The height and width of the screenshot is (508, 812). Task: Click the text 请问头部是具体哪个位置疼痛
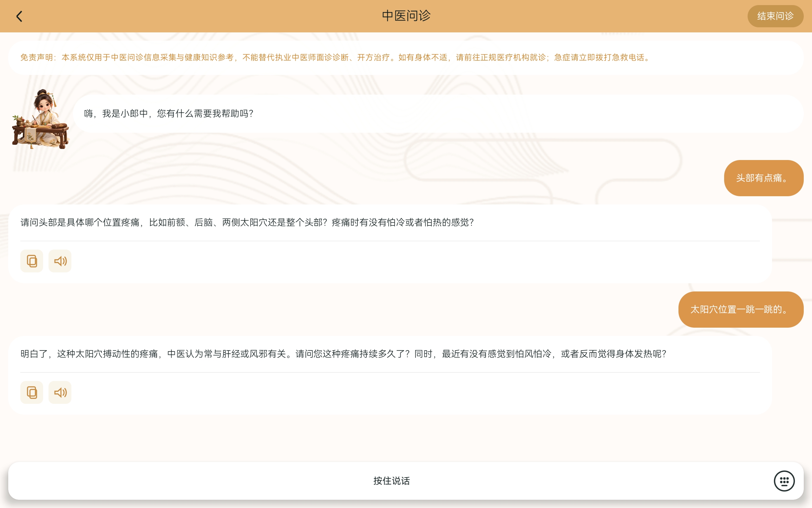80,223
